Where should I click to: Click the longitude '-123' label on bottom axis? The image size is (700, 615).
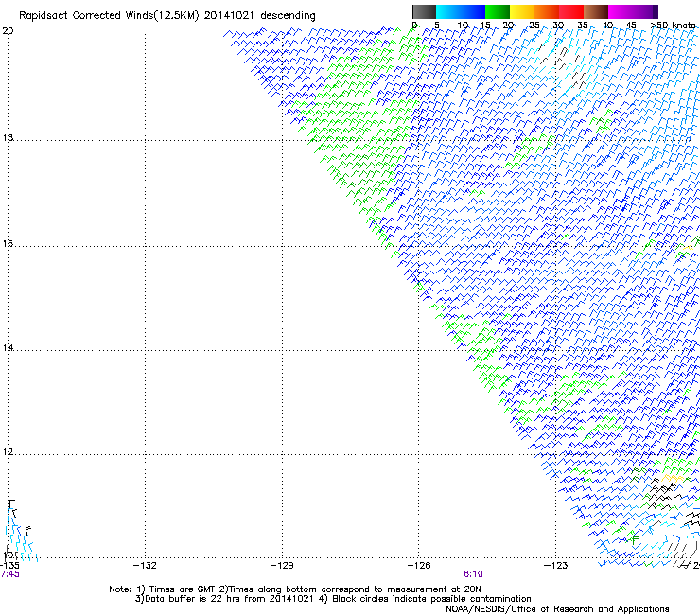[556, 566]
